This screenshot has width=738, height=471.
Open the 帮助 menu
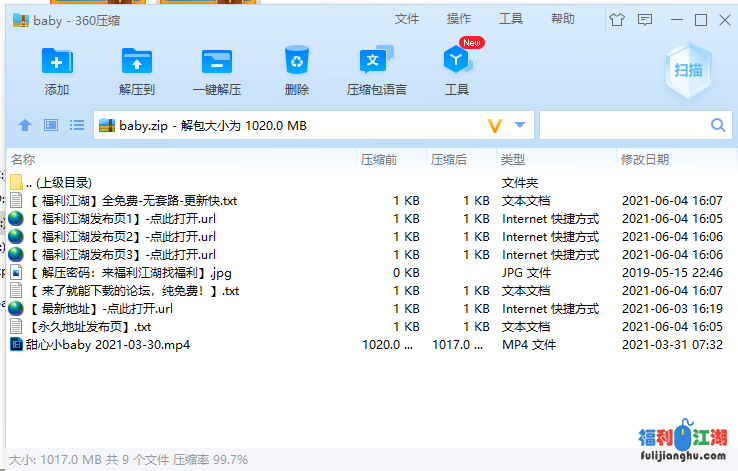pos(563,19)
